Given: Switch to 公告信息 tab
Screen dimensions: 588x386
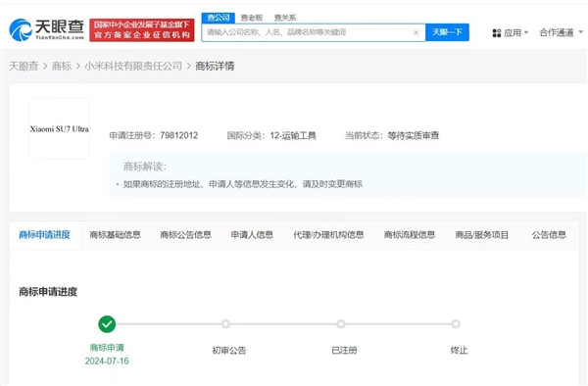Looking at the screenshot, I should 549,235.
